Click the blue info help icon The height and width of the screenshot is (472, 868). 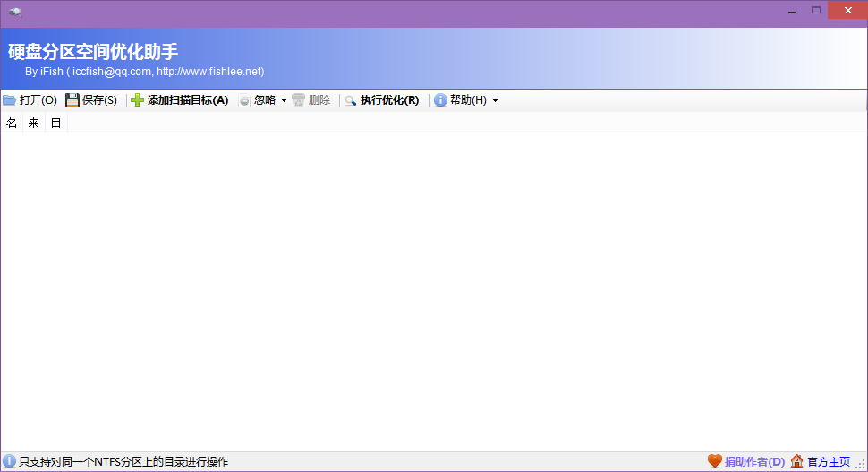(x=440, y=100)
